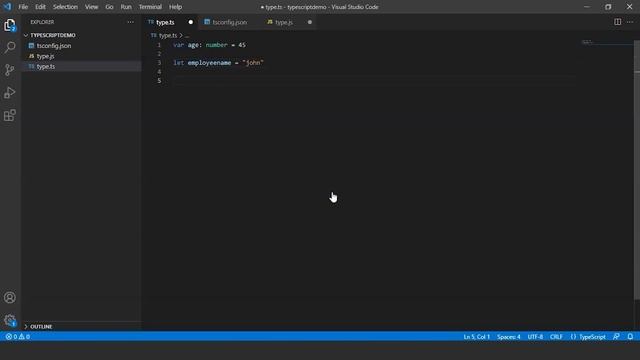Collapse the TYPESCRIPTDEMO folder section
640x360 pixels.
tap(52, 36)
